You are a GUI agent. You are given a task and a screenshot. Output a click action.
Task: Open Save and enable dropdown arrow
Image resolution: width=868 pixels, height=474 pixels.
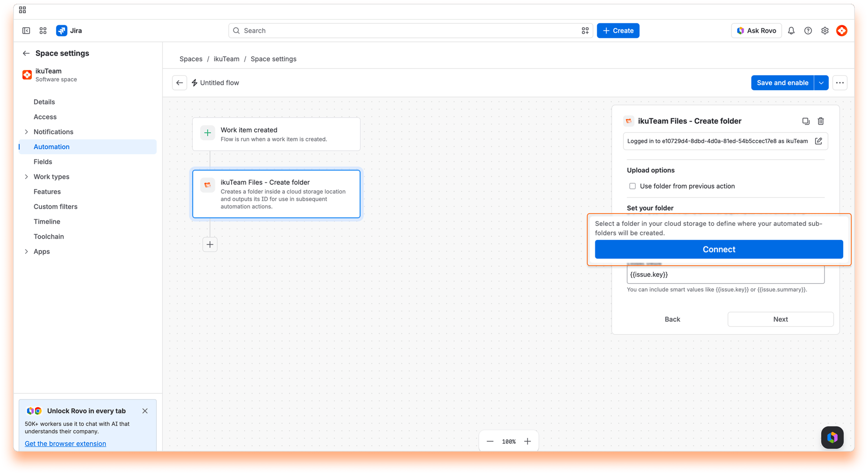tap(821, 83)
